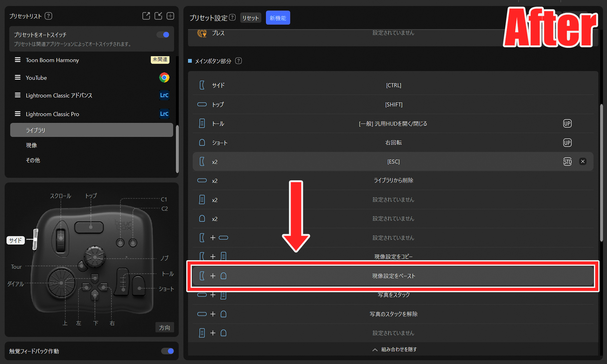607x364 pixels.
Task: Expand the Lightroom Classic Pro preset
Action: tap(52, 114)
